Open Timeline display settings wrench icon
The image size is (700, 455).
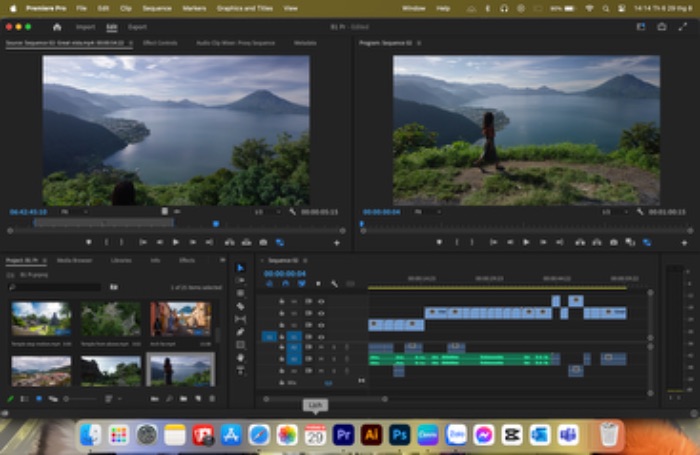tap(334, 284)
